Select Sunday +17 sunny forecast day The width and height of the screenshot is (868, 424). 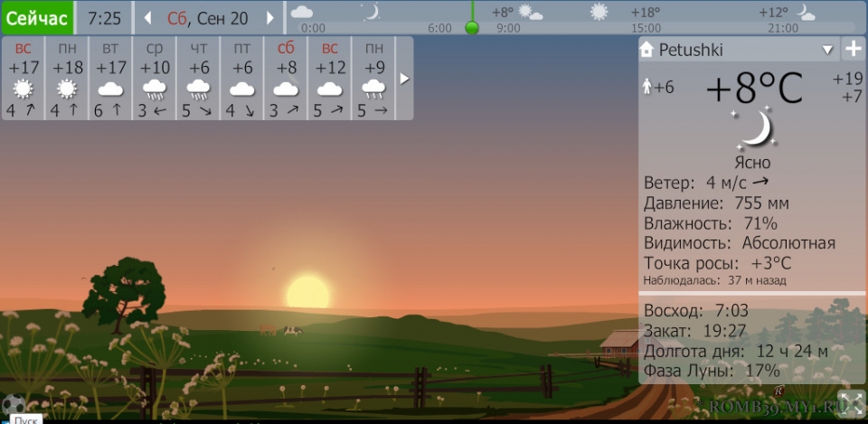(x=23, y=79)
